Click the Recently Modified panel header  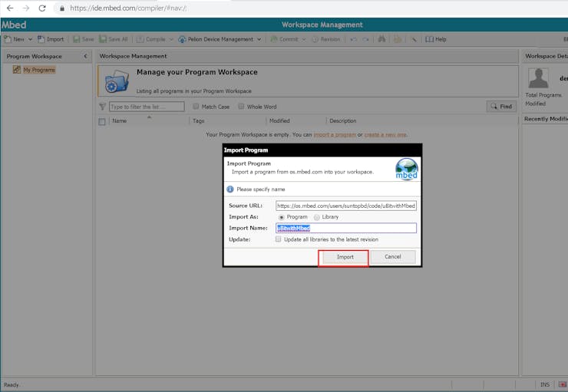[544, 119]
